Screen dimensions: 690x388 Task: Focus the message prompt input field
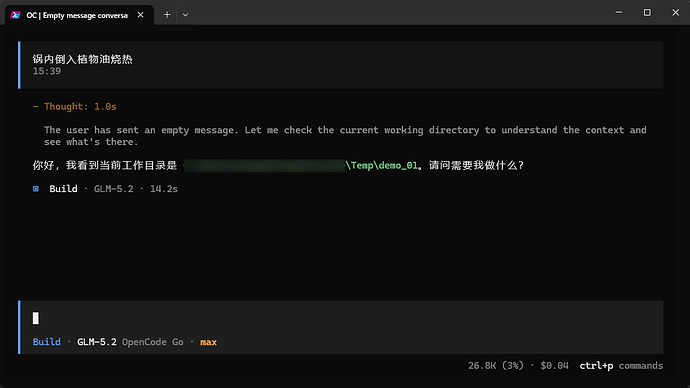342,318
